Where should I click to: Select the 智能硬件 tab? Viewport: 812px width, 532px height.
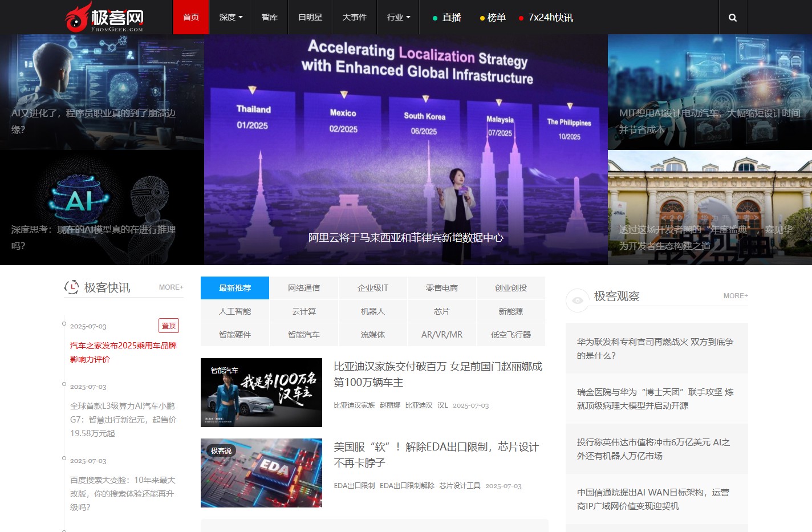click(235, 335)
